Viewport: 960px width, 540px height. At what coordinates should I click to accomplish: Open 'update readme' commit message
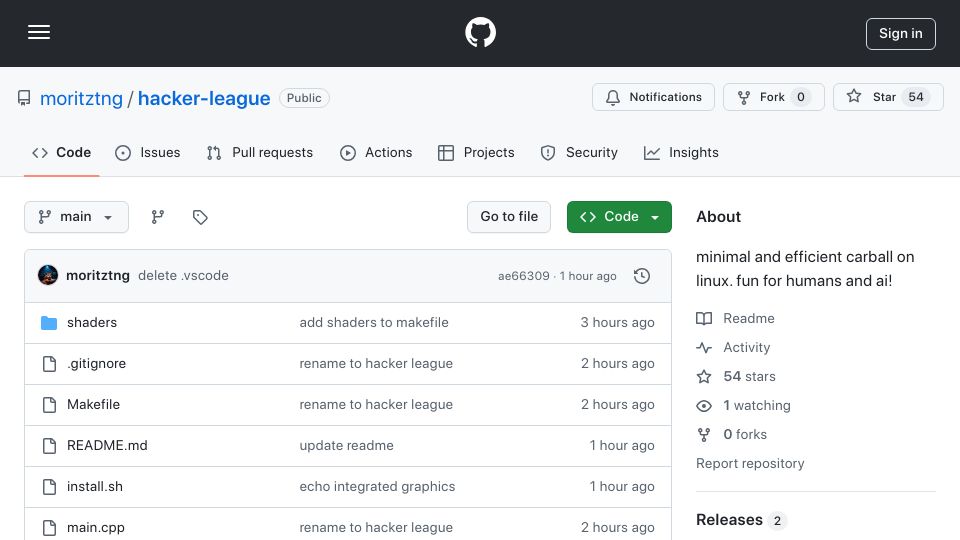pos(347,446)
